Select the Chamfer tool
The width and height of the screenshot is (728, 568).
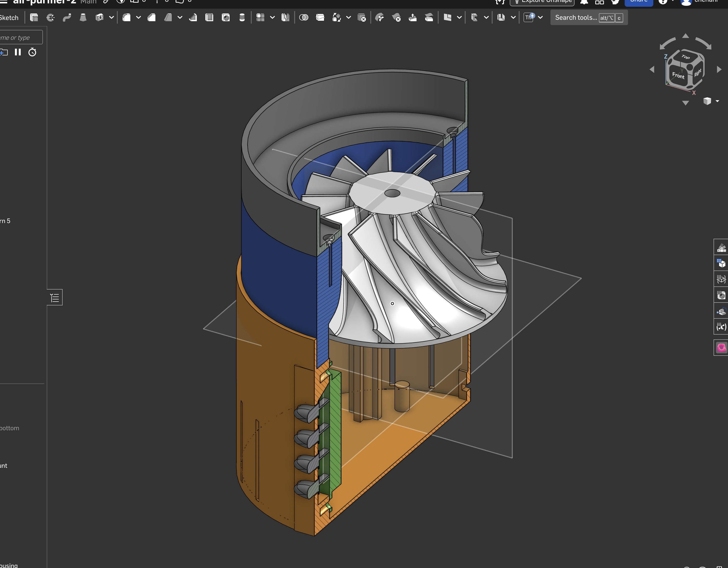point(152,18)
